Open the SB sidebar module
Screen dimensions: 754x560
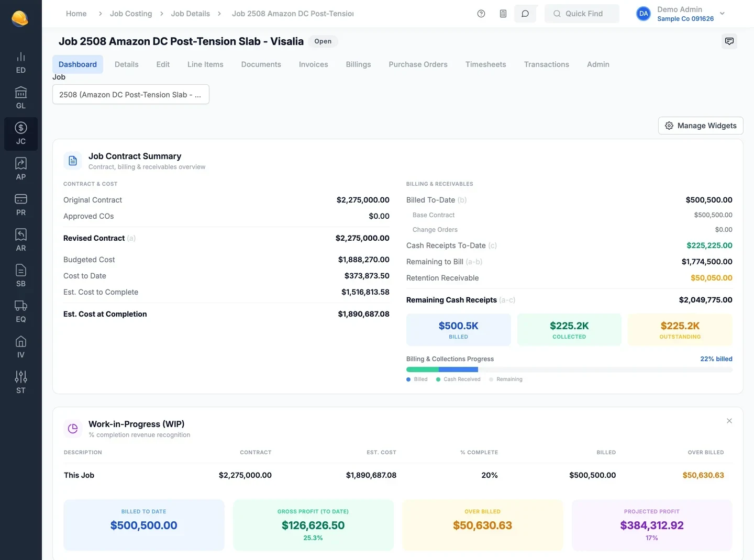tap(21, 276)
